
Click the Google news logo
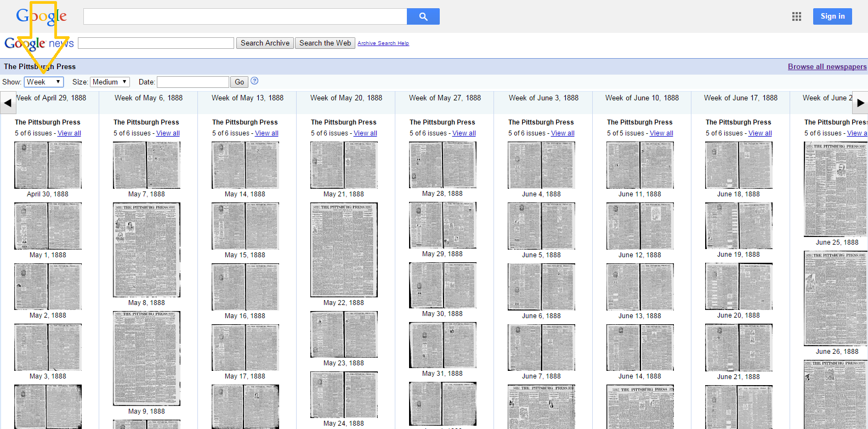39,43
